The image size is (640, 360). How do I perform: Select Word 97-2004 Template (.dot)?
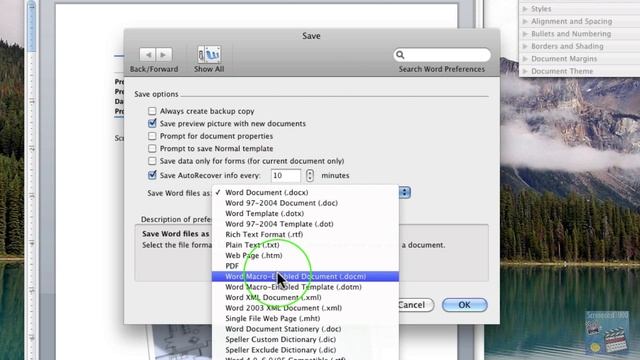(x=305, y=224)
